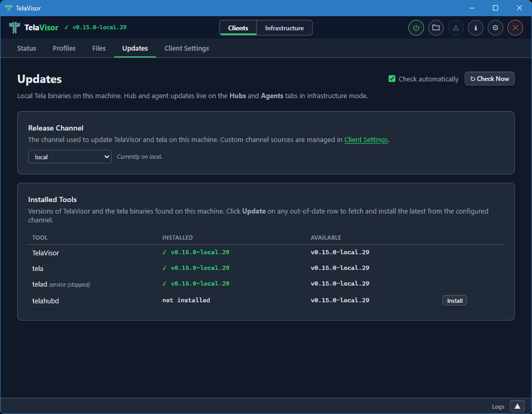Click the red X quit icon button
The image size is (532, 414).
click(515, 28)
